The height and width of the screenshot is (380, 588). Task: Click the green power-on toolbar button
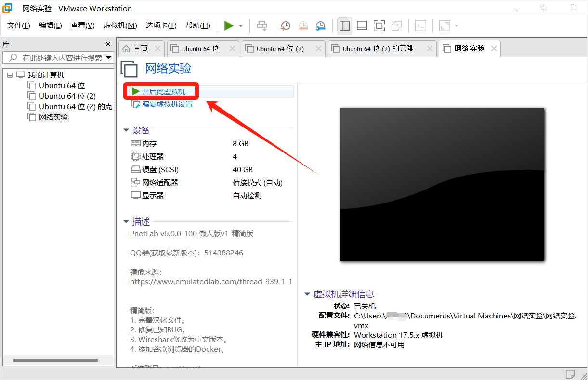[x=229, y=25]
